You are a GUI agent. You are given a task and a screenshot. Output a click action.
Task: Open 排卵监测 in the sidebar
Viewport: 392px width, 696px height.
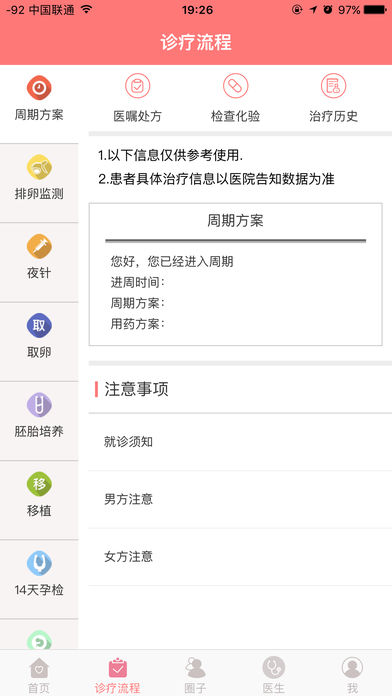pos(39,167)
